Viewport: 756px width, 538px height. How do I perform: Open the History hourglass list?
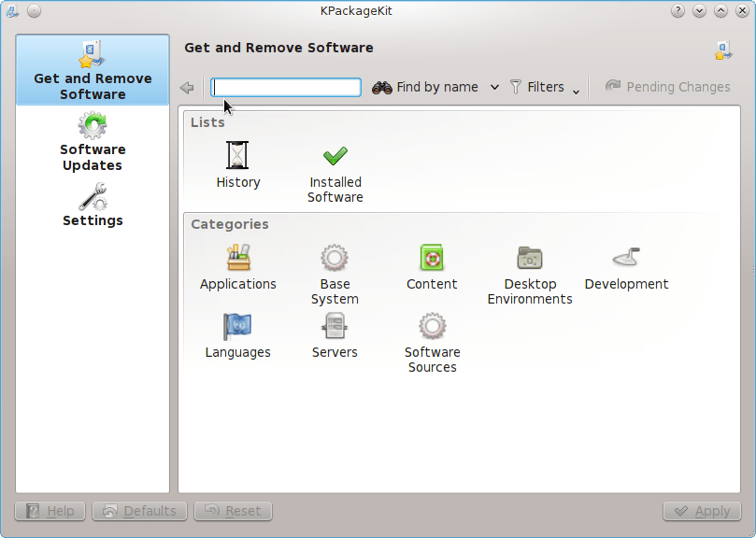[237, 165]
